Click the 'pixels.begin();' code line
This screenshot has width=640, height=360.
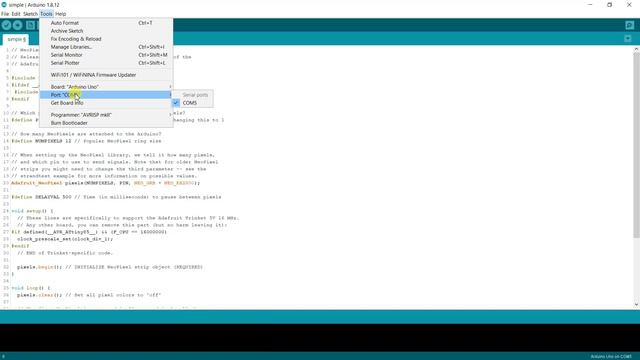[x=110, y=267]
